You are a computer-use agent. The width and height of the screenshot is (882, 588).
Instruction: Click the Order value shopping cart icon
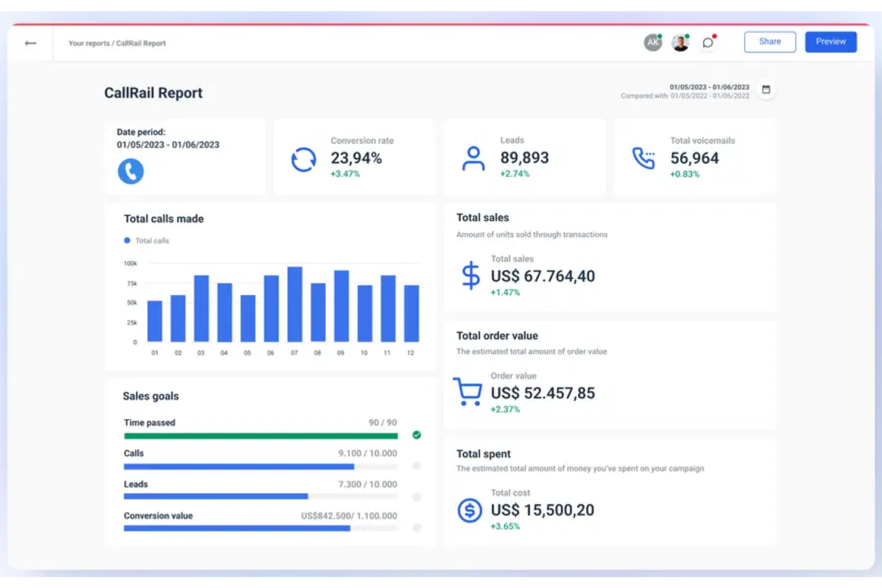point(468,391)
